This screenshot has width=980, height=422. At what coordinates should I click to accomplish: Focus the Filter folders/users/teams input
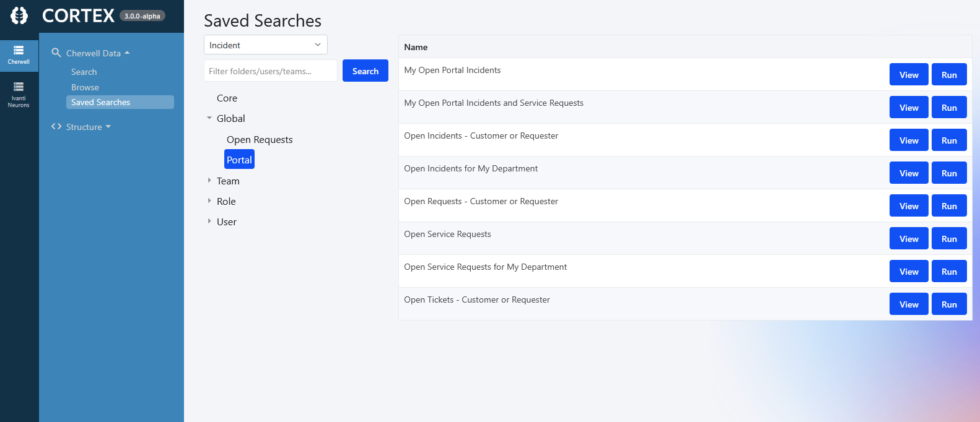pyautogui.click(x=270, y=71)
